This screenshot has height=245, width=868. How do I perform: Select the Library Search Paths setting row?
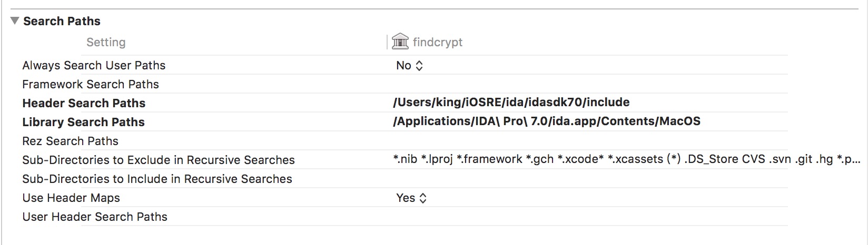[x=83, y=122]
